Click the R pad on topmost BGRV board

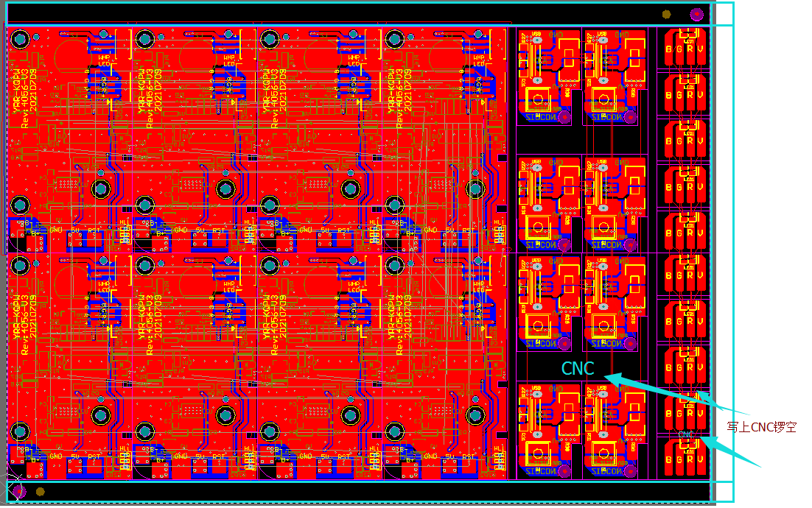[x=691, y=50]
